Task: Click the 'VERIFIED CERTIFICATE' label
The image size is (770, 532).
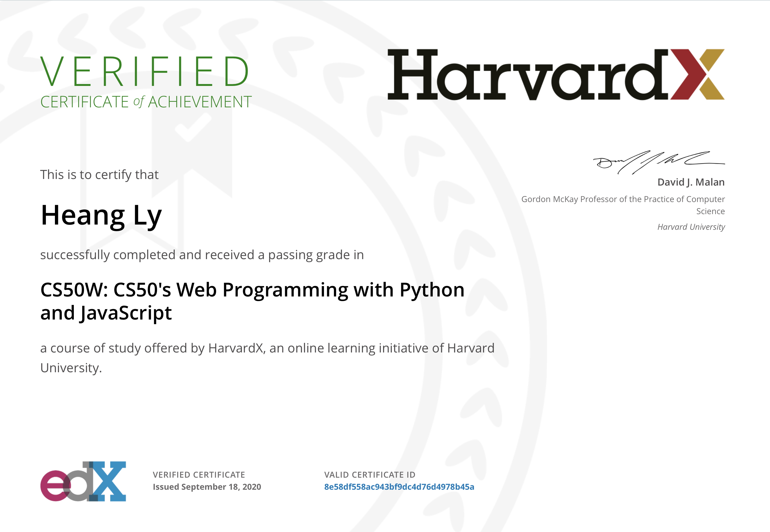Action: [x=199, y=475]
